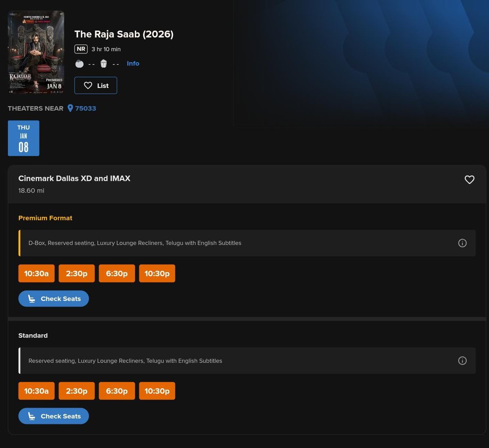Click seat icon in Premium Format Check Seats
Image resolution: width=489 pixels, height=448 pixels.
(x=31, y=299)
